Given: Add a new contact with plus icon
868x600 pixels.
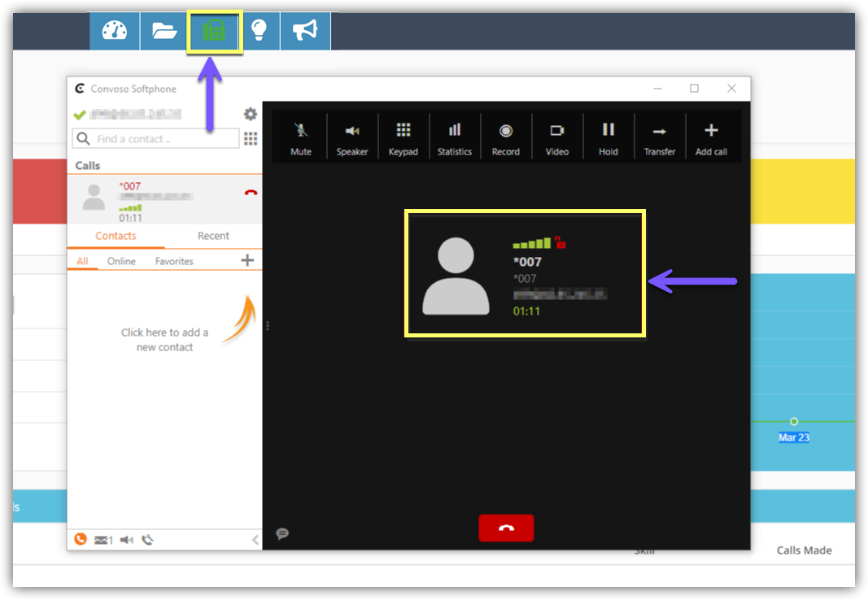Looking at the screenshot, I should tap(247, 260).
